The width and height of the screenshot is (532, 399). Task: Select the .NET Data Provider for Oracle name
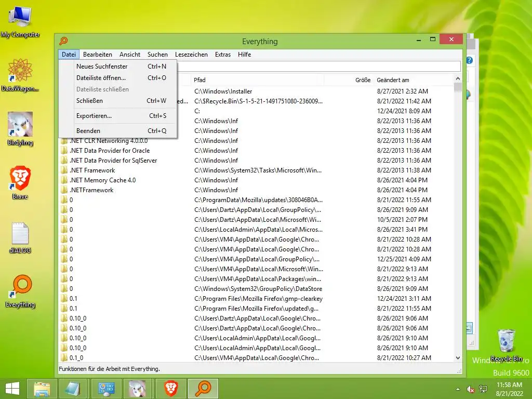(110, 150)
